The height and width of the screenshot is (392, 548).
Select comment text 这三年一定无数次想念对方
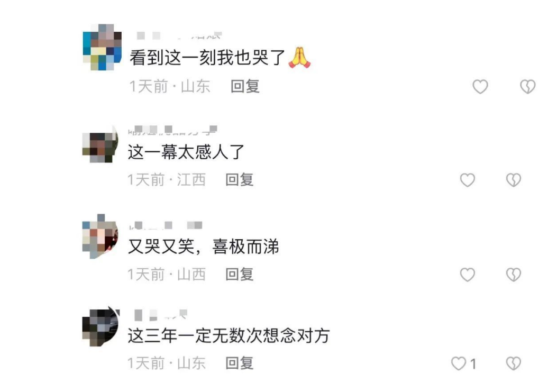pyautogui.click(x=229, y=335)
